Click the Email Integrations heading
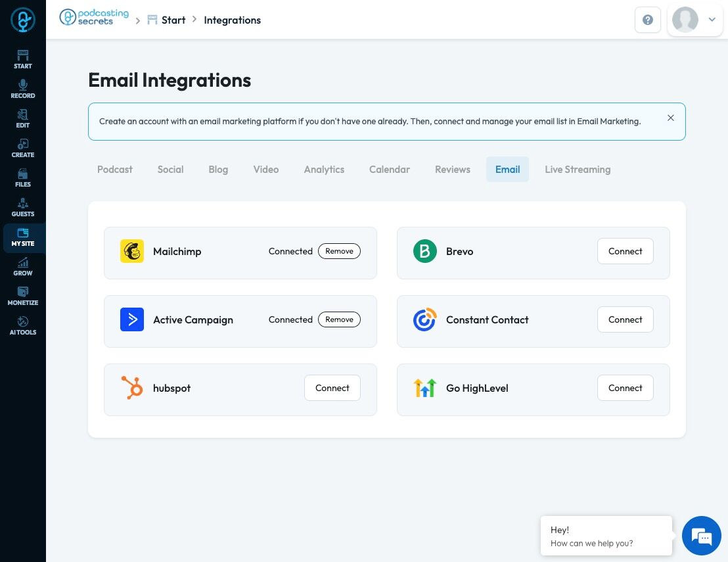Screen dimensions: 728x562 click(x=170, y=80)
